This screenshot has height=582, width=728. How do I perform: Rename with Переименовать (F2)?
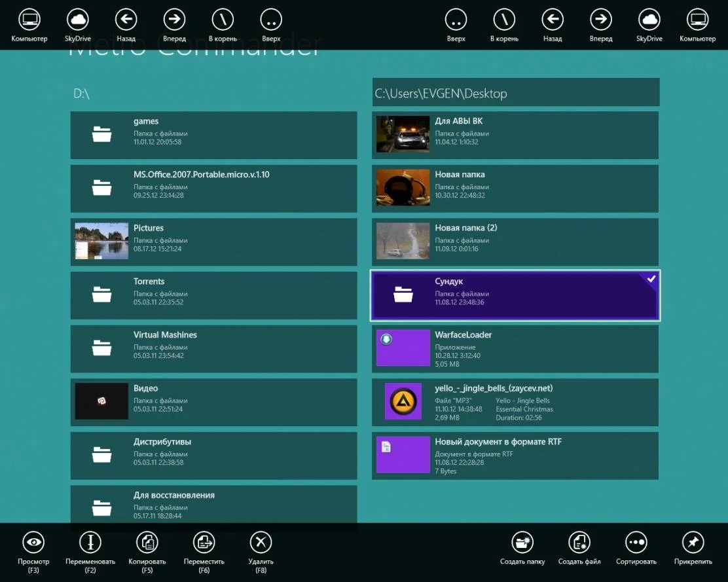[x=90, y=542]
